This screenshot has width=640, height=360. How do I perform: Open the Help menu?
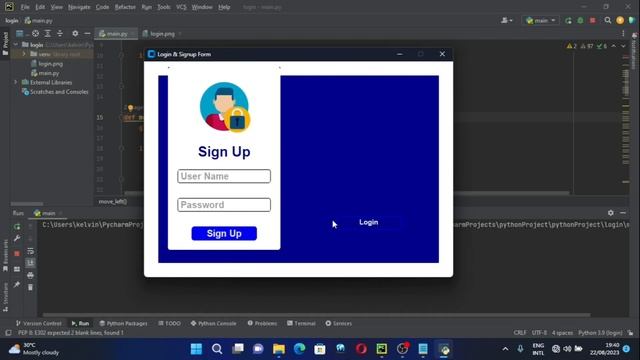(x=224, y=7)
